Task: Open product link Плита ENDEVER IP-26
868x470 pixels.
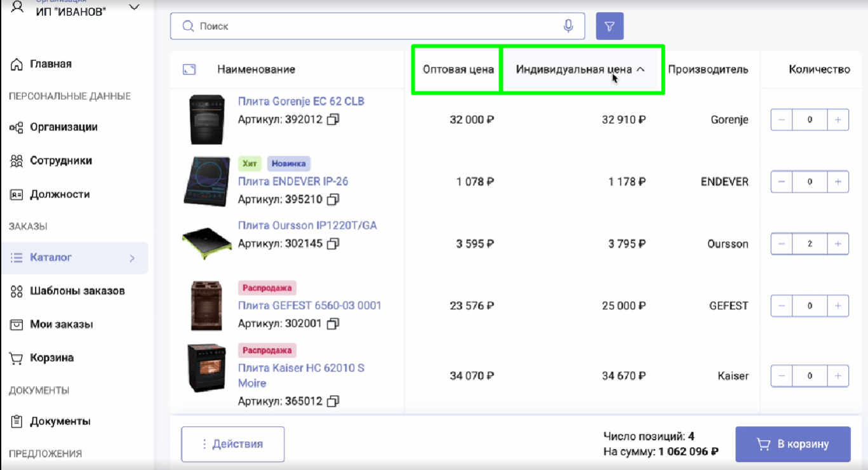Action: (293, 181)
